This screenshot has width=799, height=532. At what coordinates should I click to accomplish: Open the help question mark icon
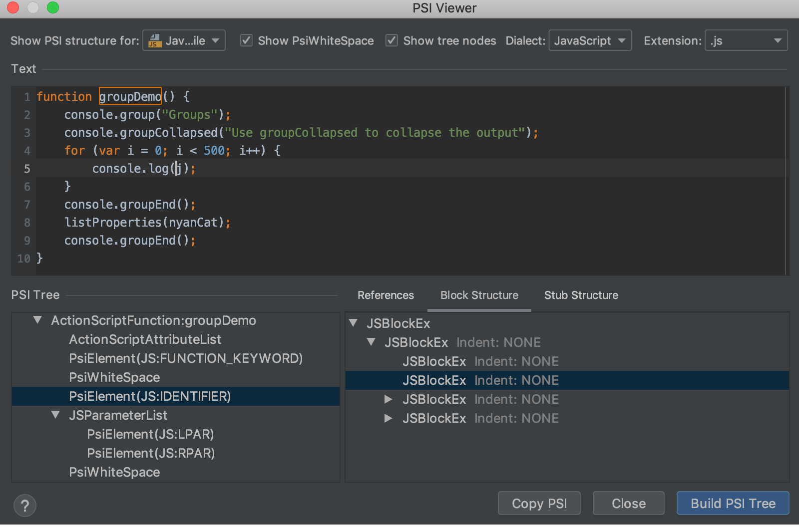click(24, 506)
